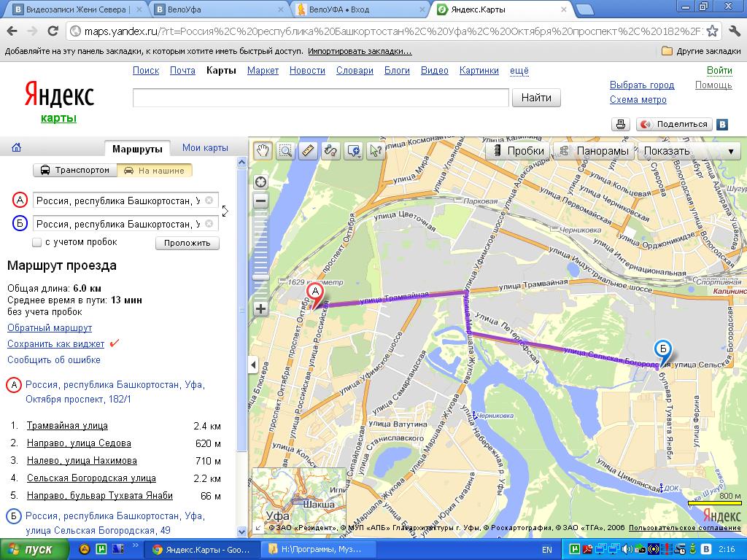The height and width of the screenshot is (560, 747).
Task: Open the Схема метро link
Action: click(638, 99)
